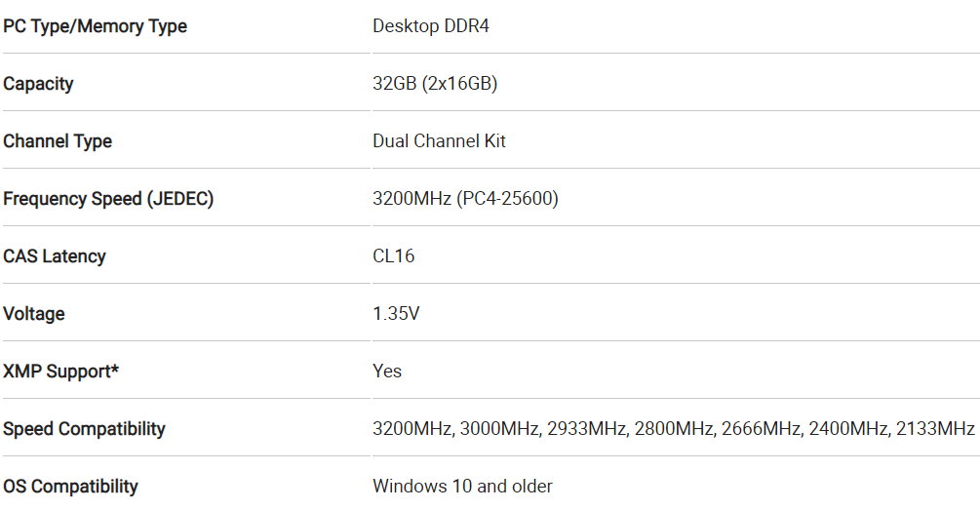The width and height of the screenshot is (980, 510).
Task: Select the 1.35V voltage value
Action: click(x=396, y=314)
